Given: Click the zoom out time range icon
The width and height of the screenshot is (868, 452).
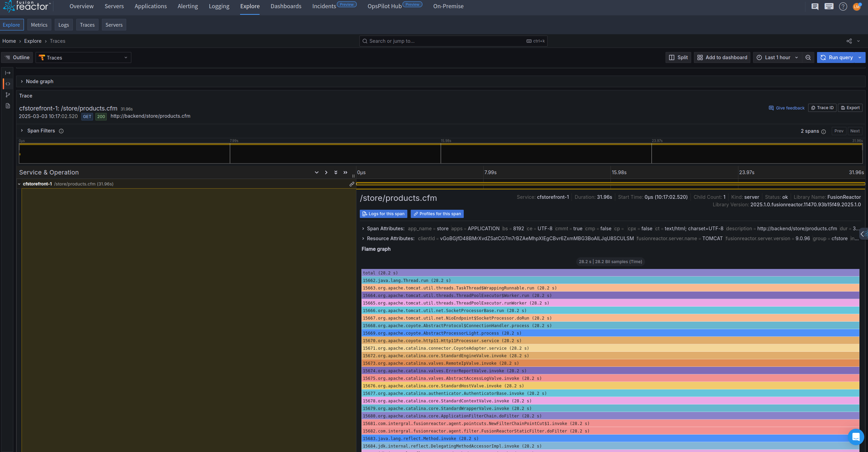Looking at the screenshot, I should tap(808, 57).
